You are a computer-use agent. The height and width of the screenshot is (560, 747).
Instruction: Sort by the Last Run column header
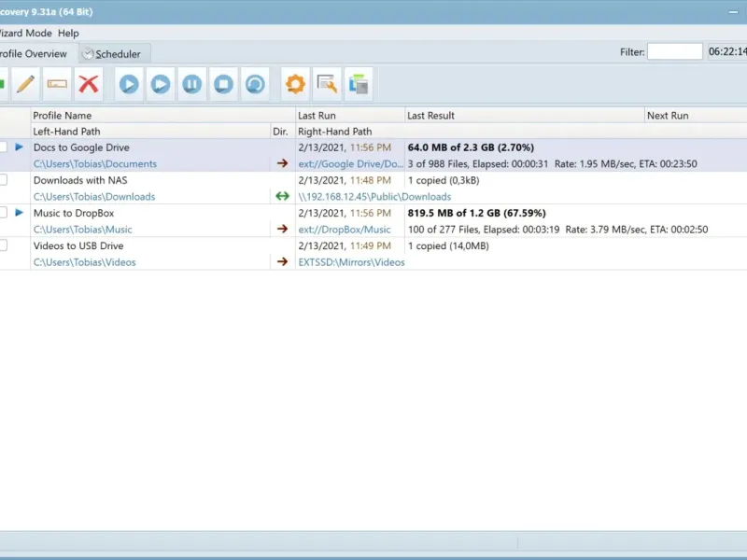pos(317,116)
